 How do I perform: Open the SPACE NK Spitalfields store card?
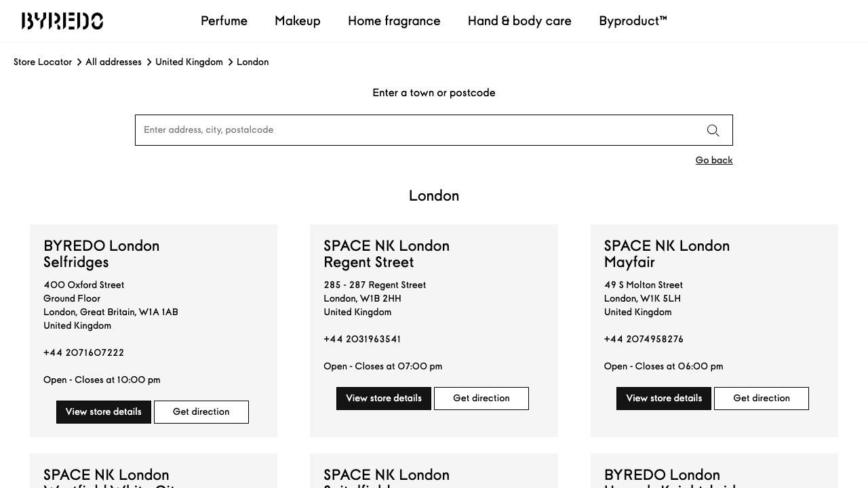387,475
